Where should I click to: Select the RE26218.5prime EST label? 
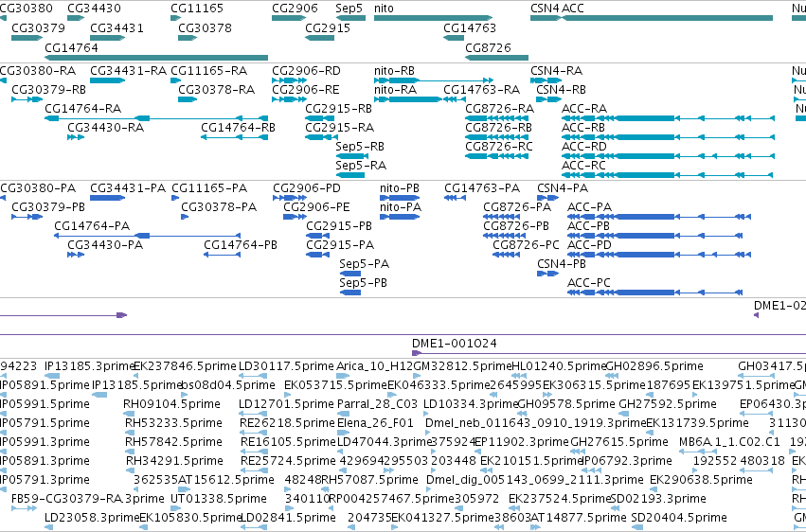[287, 423]
